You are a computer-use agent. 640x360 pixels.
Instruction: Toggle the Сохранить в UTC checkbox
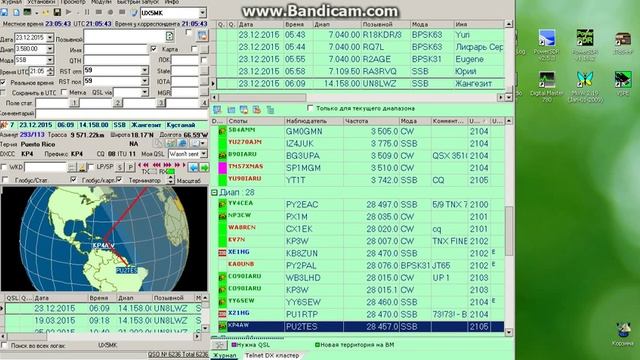[3, 92]
